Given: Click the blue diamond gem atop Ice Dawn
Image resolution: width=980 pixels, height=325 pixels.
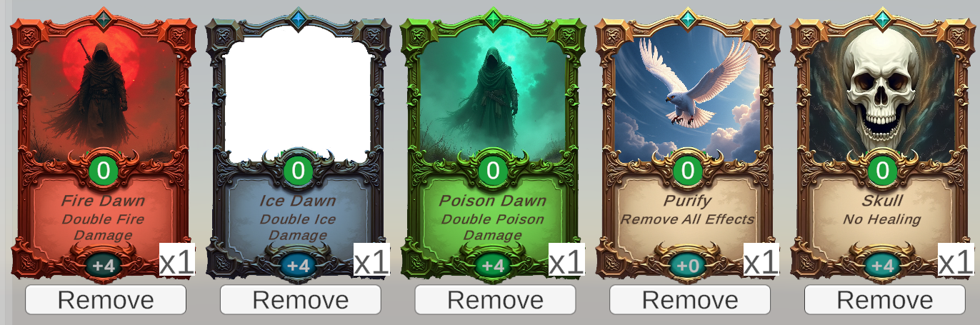Looking at the screenshot, I should pyautogui.click(x=298, y=19).
